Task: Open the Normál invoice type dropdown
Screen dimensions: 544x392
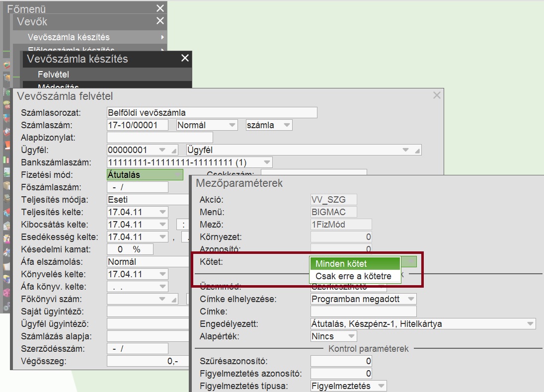Action: coord(232,125)
